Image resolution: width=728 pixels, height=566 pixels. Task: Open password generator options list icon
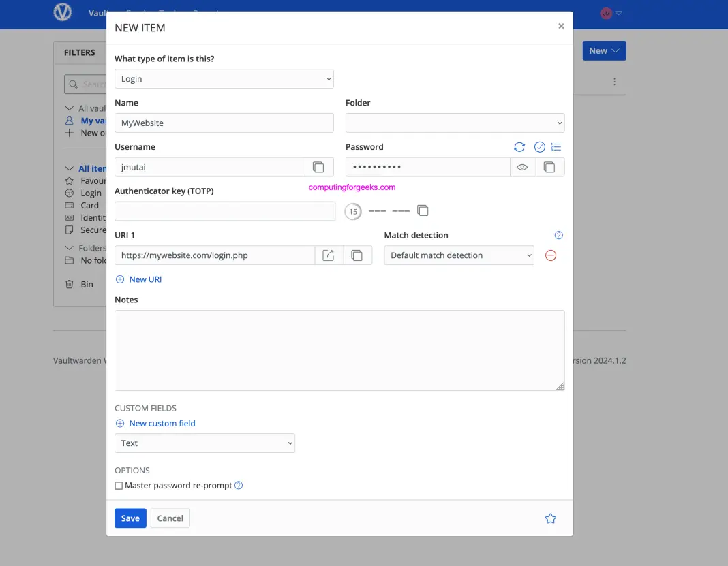(x=556, y=147)
